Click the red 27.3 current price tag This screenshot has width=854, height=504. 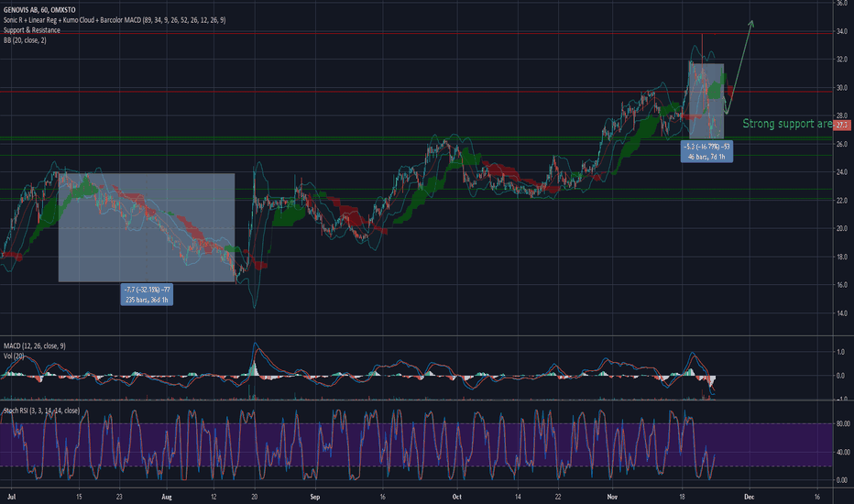(842, 126)
